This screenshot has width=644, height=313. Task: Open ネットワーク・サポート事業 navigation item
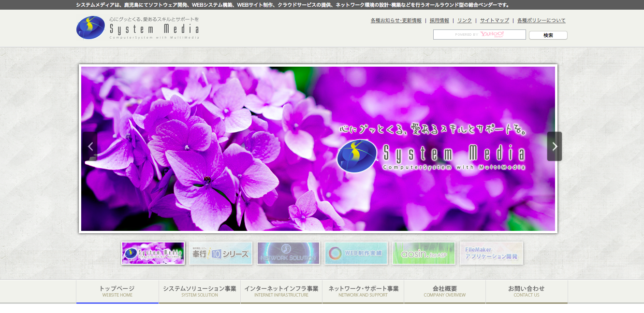click(x=363, y=291)
